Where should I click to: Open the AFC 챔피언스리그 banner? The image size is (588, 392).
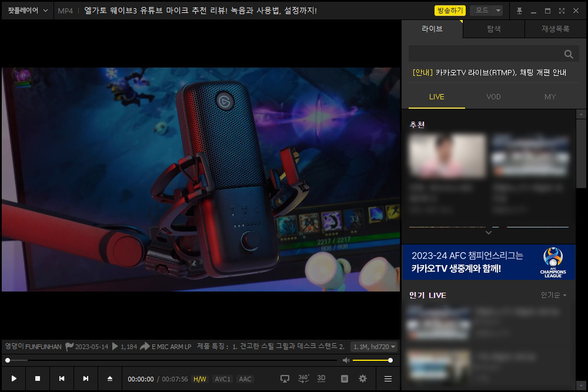pos(489,262)
